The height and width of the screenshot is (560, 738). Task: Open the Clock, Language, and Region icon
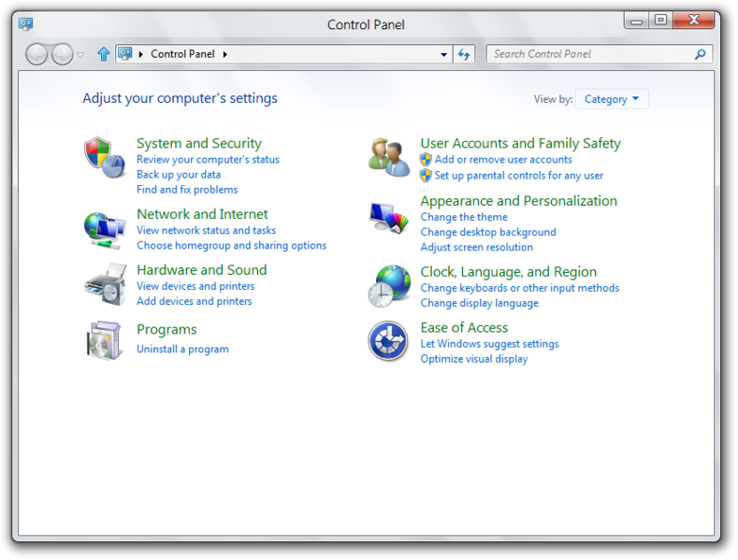pyautogui.click(x=389, y=286)
